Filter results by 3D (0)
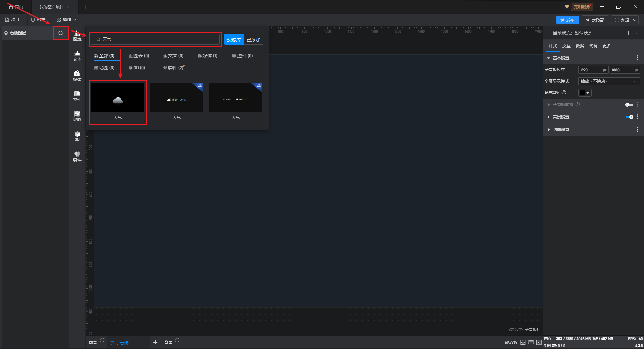 [x=137, y=68]
